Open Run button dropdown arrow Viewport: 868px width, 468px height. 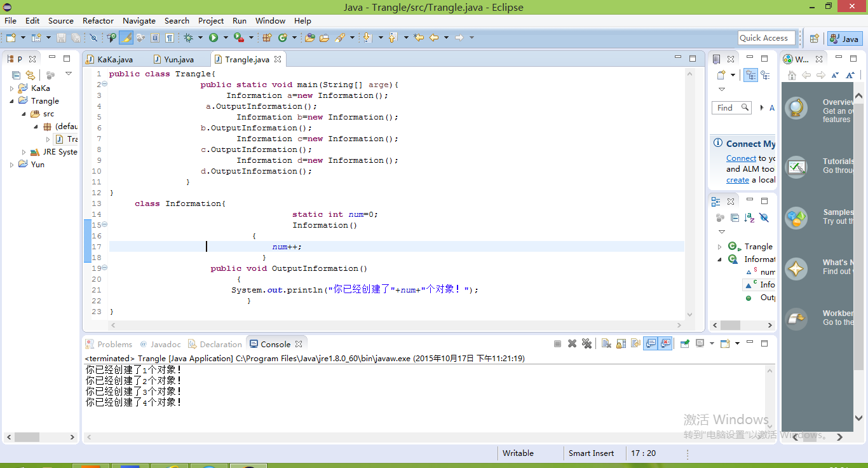(226, 38)
